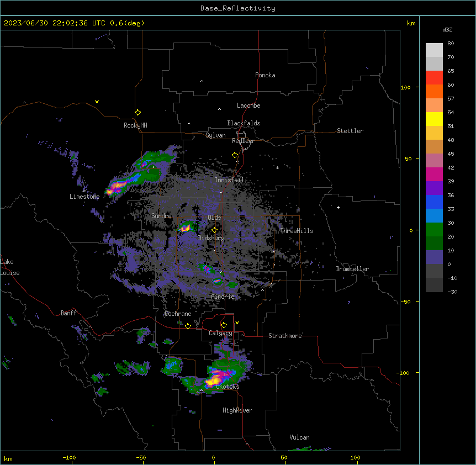Select the slate blue 0-10 dBZ swatch
The height and width of the screenshot is (465, 476).
click(x=434, y=257)
